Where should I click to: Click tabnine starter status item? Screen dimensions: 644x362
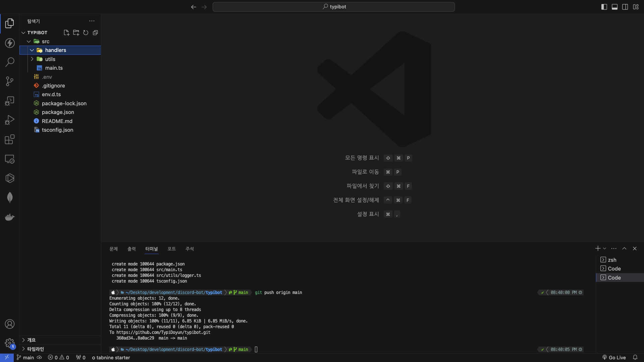pos(111,357)
